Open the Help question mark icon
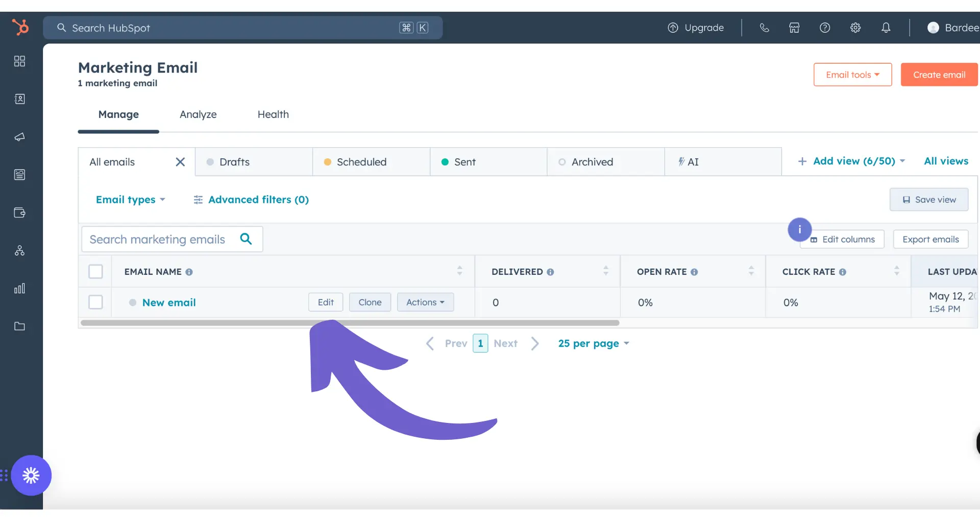980x521 pixels. (x=825, y=28)
